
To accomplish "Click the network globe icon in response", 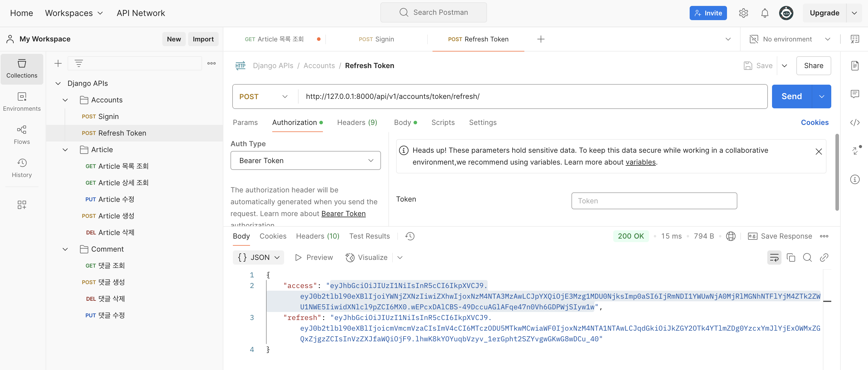I will [731, 236].
